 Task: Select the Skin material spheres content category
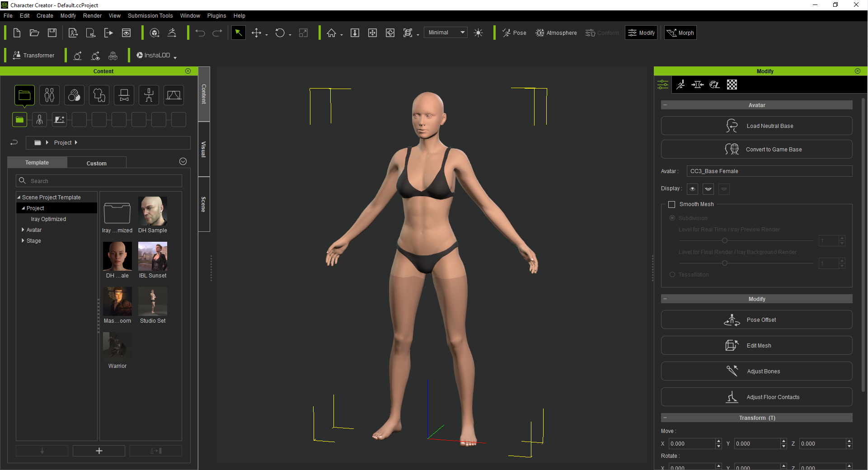tap(74, 95)
